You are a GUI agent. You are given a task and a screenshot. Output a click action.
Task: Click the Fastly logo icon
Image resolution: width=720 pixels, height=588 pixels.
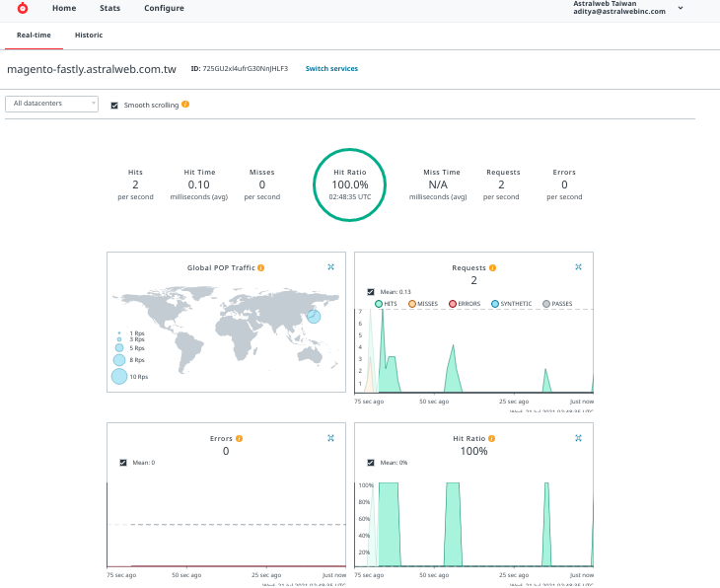(23, 8)
